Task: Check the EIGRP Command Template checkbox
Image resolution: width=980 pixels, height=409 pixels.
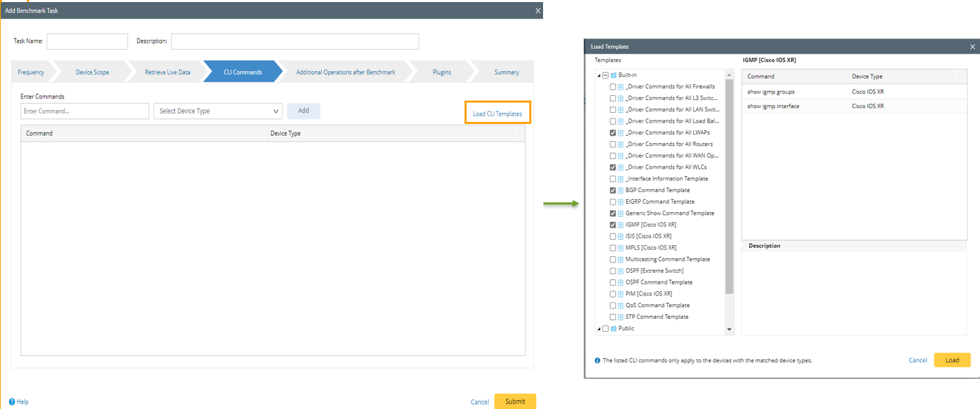Action: pos(613,202)
